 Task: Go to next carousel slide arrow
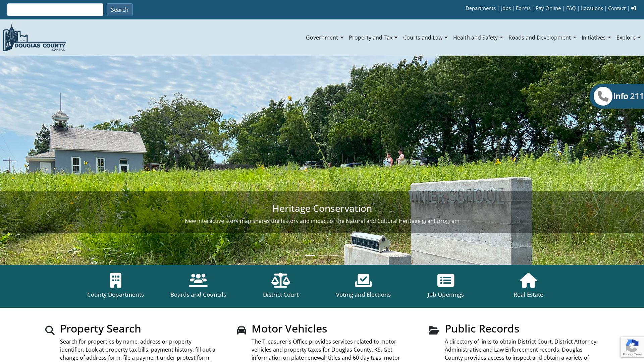[596, 213]
